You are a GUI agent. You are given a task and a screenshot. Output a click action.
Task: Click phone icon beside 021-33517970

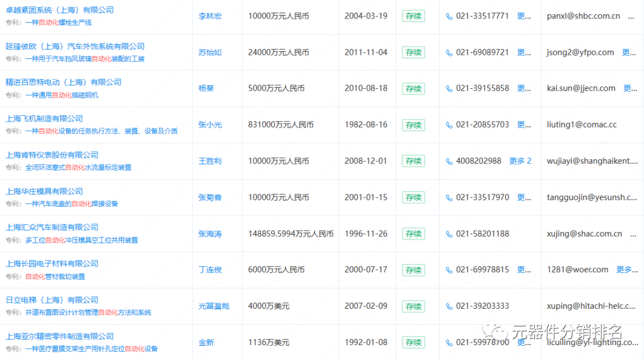[x=449, y=198]
